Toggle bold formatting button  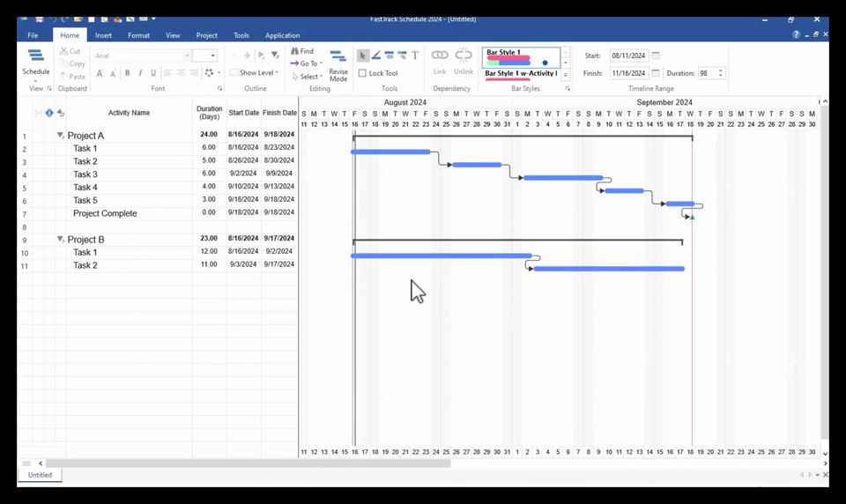tap(127, 73)
